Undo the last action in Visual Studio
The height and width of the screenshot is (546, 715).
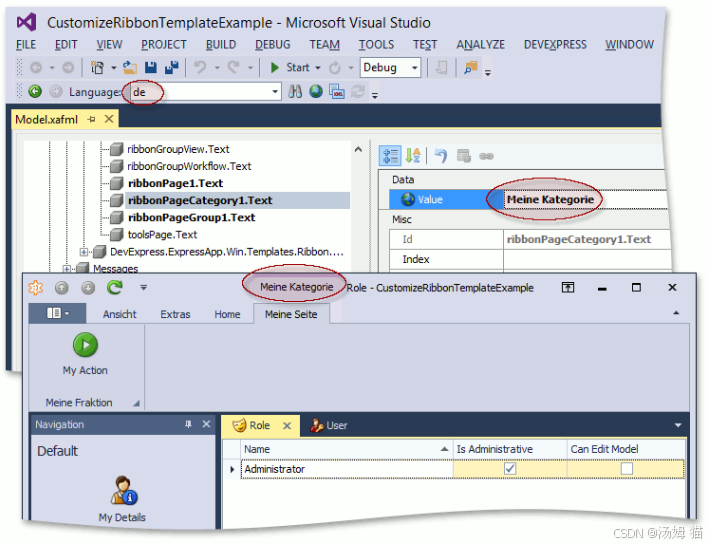(x=200, y=68)
